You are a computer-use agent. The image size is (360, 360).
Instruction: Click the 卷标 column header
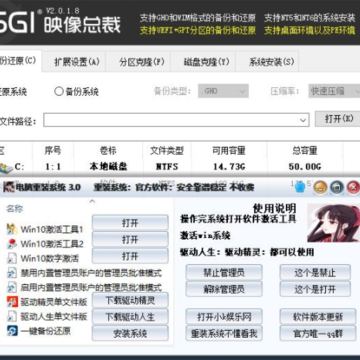[x=108, y=151]
